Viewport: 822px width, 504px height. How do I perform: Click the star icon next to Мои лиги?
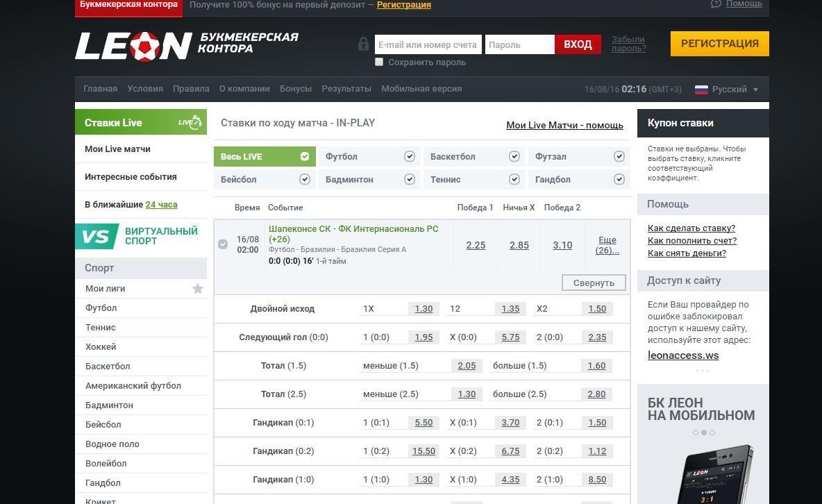click(198, 289)
